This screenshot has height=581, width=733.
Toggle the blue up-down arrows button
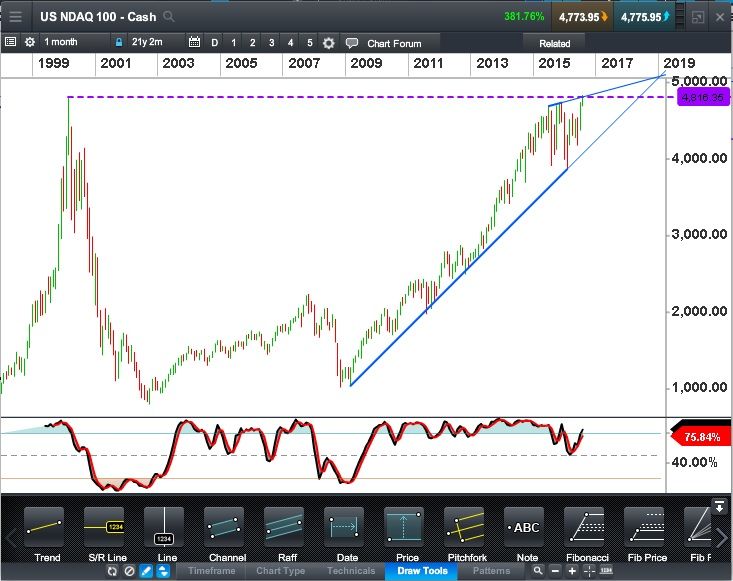click(163, 571)
